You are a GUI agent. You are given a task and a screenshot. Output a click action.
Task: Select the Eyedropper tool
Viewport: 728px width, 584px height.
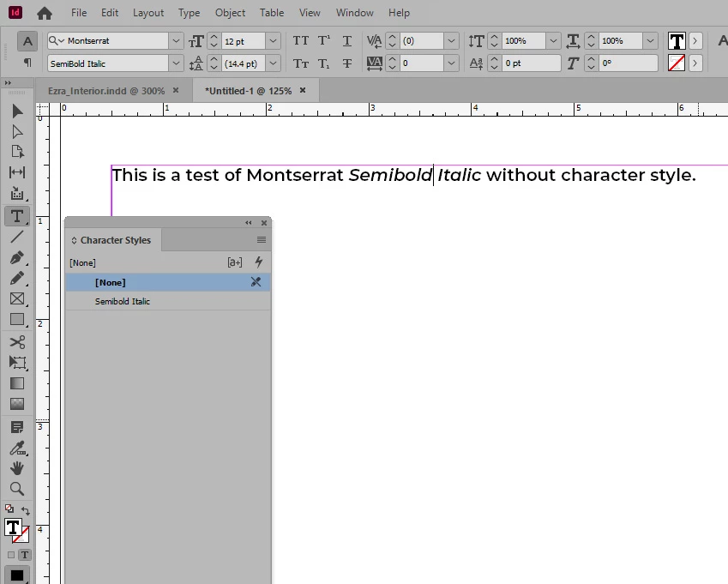click(17, 448)
